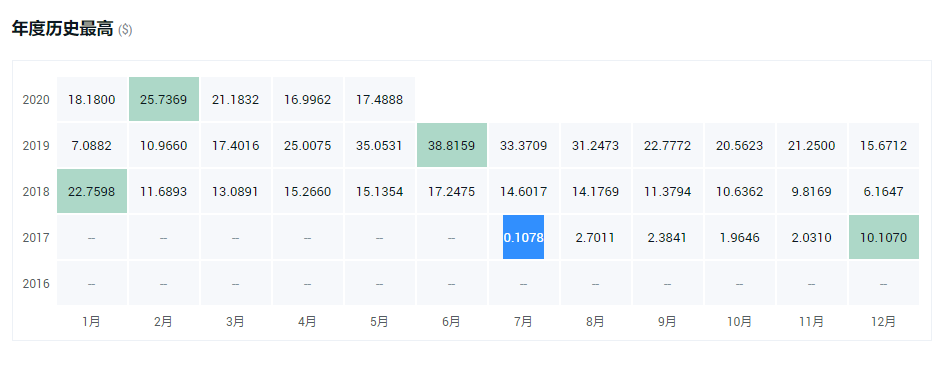Click the 17.4888 cell for May 2020

click(x=379, y=99)
